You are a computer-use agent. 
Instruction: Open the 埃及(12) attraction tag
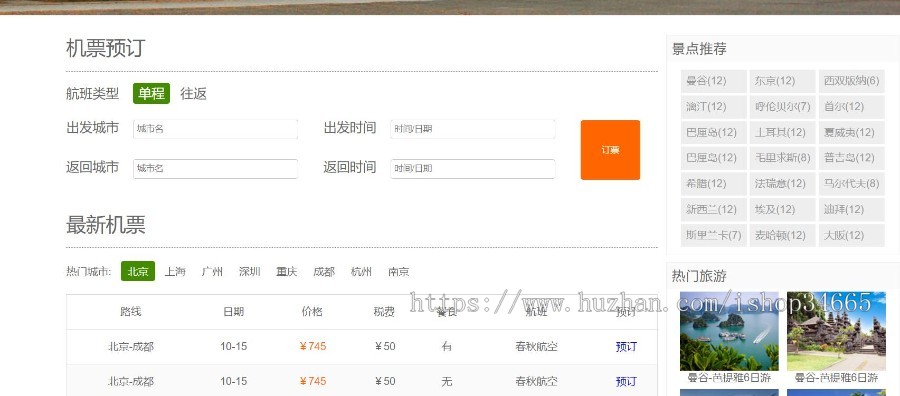pos(782,209)
